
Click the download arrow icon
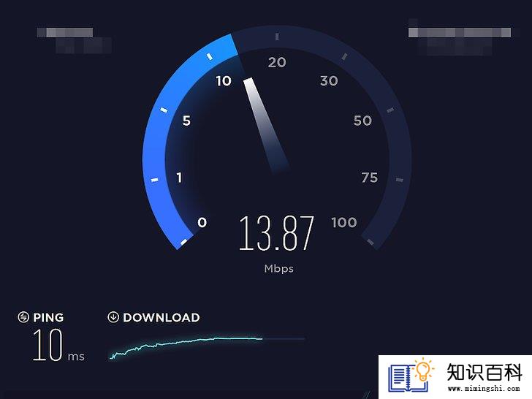(x=113, y=317)
